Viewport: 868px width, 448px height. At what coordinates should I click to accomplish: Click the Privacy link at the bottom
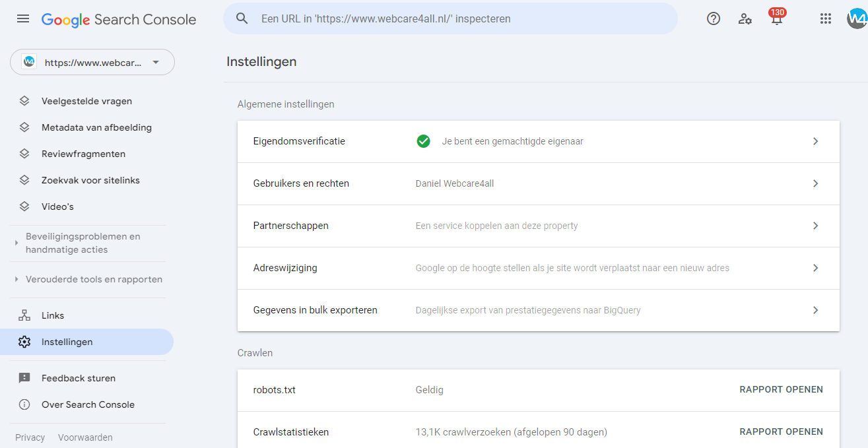[x=30, y=437]
